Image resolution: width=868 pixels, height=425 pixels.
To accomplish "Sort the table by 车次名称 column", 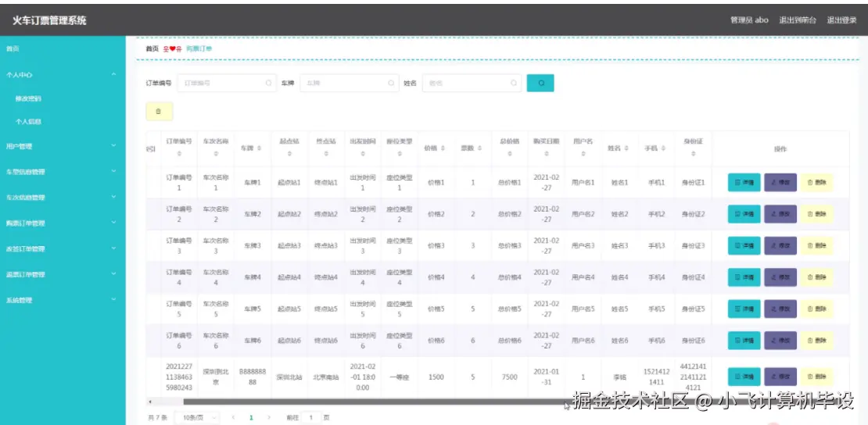I will click(216, 155).
